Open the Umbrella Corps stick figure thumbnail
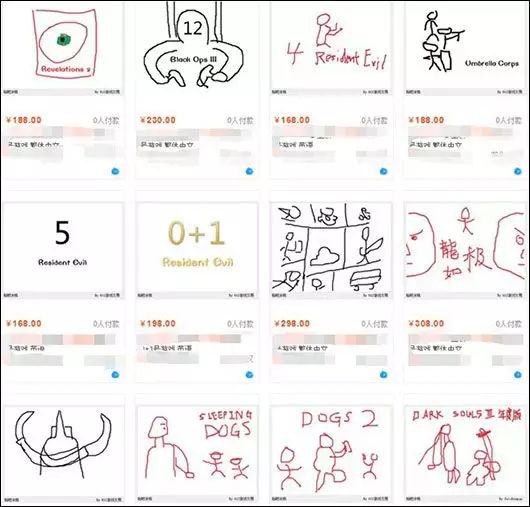 pos(465,48)
